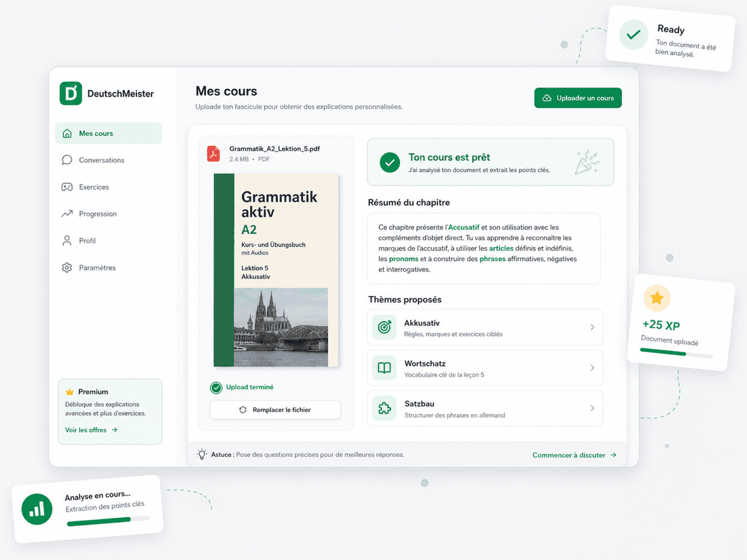Expand Wortschatz row chevron
This screenshot has width=747, height=560.
click(592, 368)
